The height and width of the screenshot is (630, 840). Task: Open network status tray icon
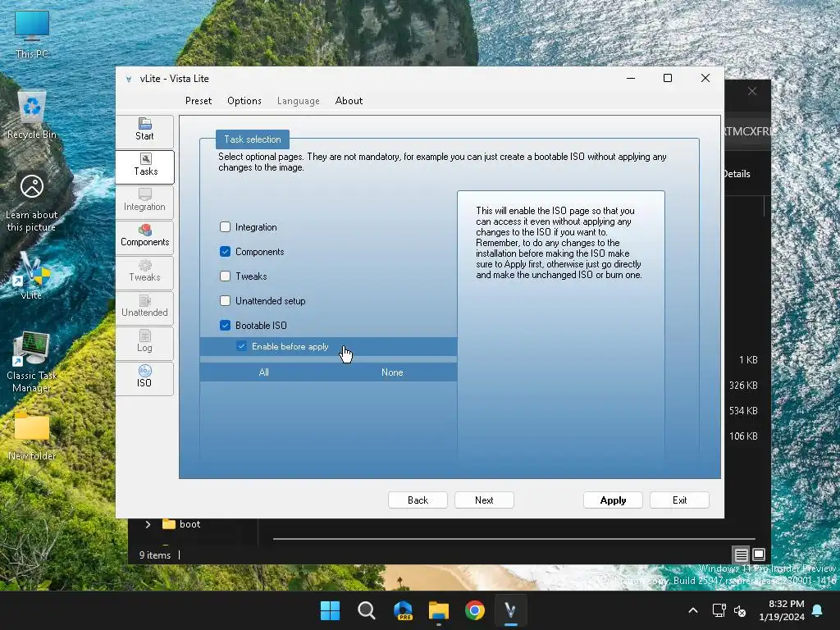(x=719, y=610)
